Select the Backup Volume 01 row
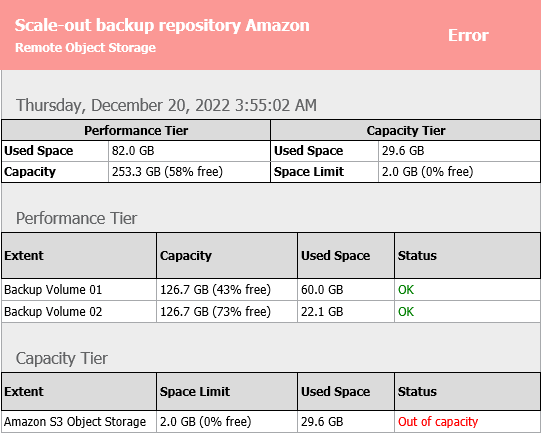The width and height of the screenshot is (541, 433). [271, 289]
